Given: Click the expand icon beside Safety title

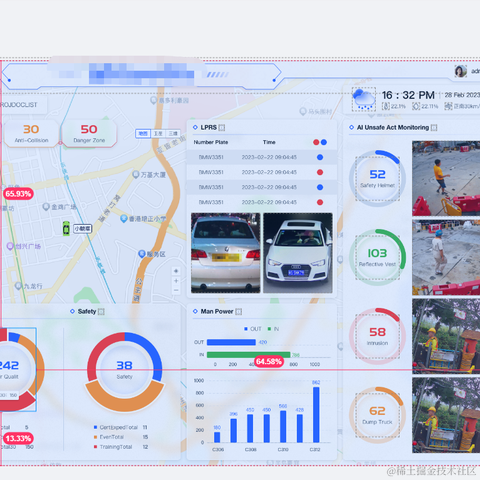Looking at the screenshot, I should click(x=101, y=312).
